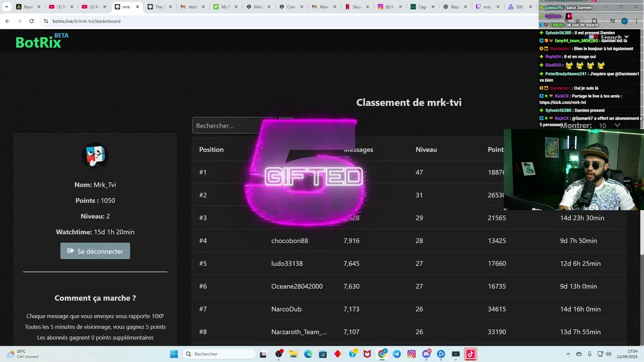Click the address bar URL botrix.live
Screen dimensions: 644x362
[x=87, y=21]
